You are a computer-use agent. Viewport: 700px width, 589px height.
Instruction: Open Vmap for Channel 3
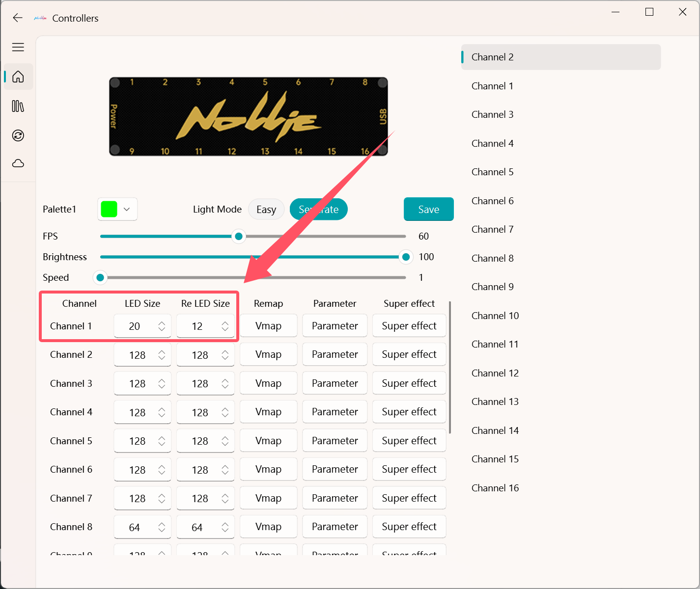click(x=268, y=383)
